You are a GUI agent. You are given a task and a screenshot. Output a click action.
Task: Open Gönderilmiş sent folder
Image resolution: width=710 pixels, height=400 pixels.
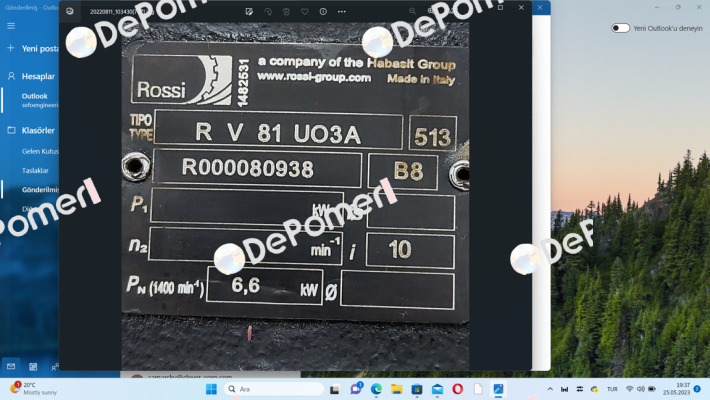click(40, 190)
